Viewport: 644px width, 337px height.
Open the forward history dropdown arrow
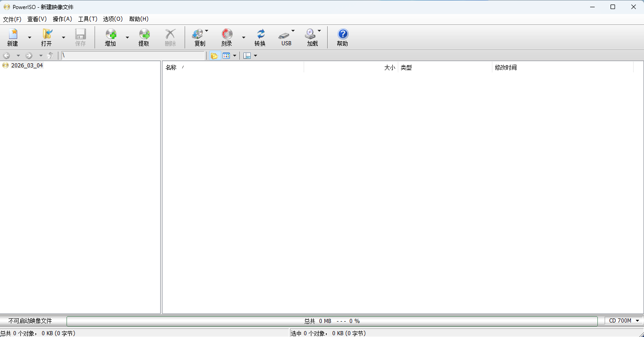[40, 56]
